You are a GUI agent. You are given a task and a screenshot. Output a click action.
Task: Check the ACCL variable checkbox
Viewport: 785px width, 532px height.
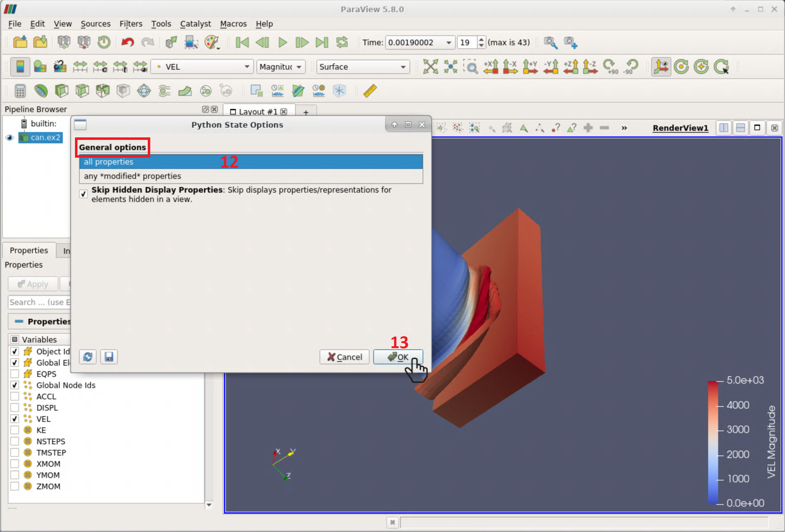14,396
